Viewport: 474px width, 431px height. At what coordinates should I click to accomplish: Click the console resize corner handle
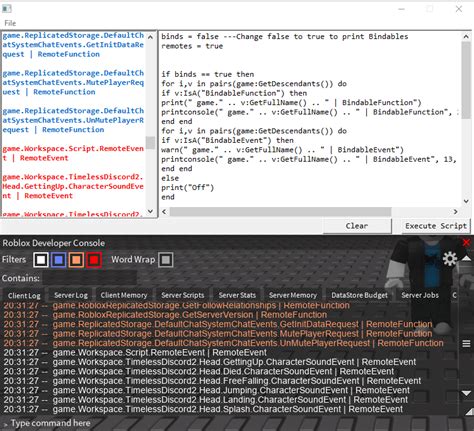[469, 412]
